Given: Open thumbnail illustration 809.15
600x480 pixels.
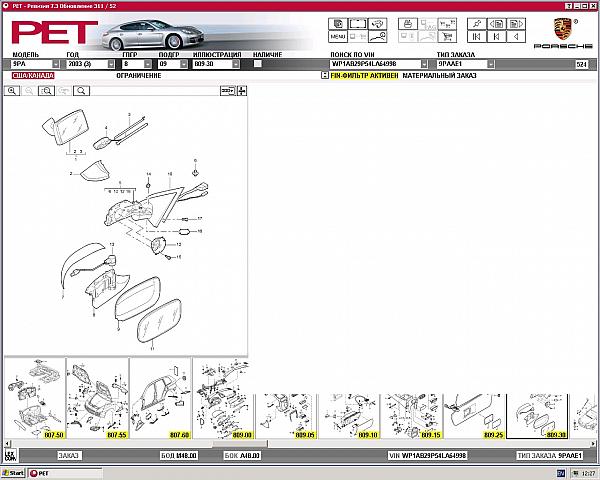Looking at the screenshot, I should point(411,416).
